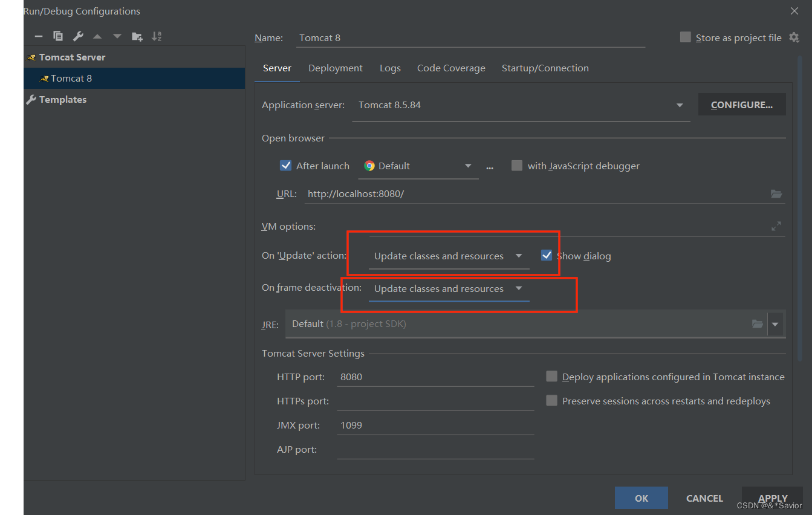The height and width of the screenshot is (515, 812).
Task: Click the OK button
Action: pyautogui.click(x=641, y=498)
